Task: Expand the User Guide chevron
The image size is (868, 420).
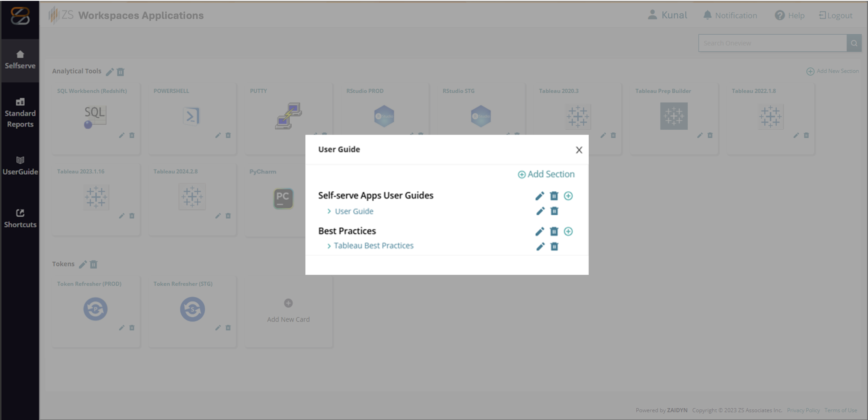Action: click(329, 211)
